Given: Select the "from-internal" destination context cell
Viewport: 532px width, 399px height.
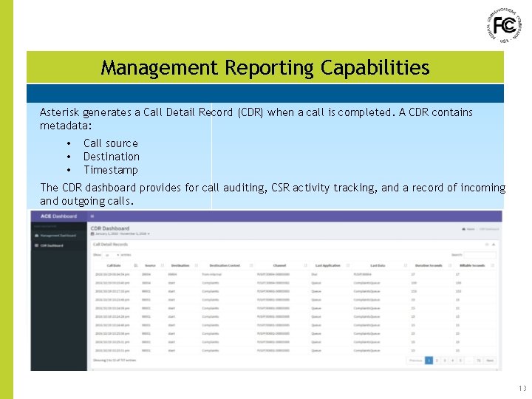Looking at the screenshot, I should (211, 274).
